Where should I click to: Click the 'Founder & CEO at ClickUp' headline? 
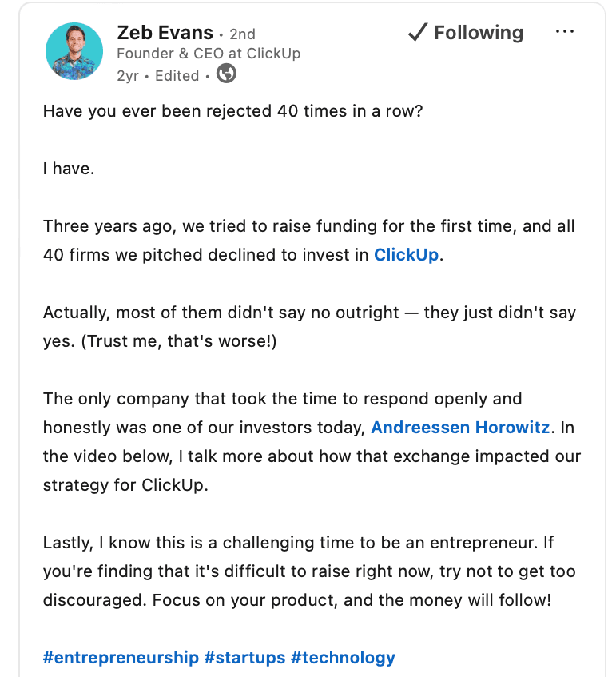(209, 54)
